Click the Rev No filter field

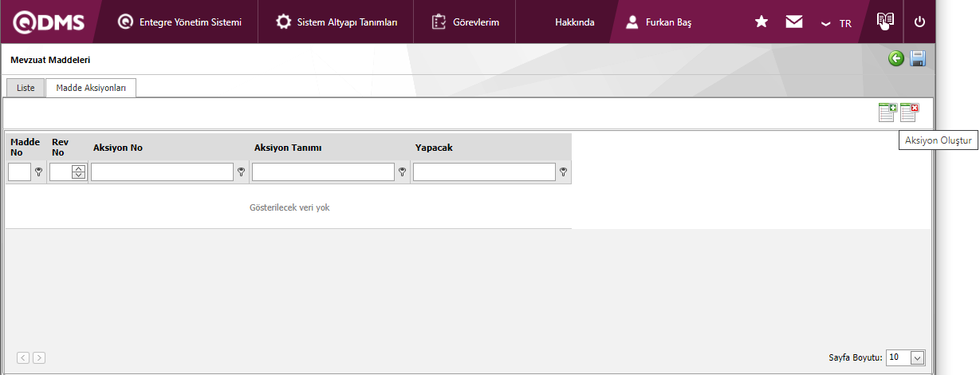click(61, 172)
